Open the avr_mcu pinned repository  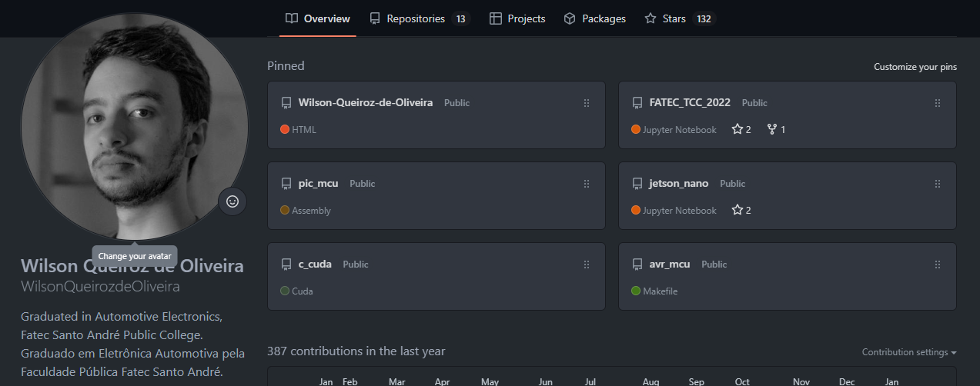(x=670, y=264)
